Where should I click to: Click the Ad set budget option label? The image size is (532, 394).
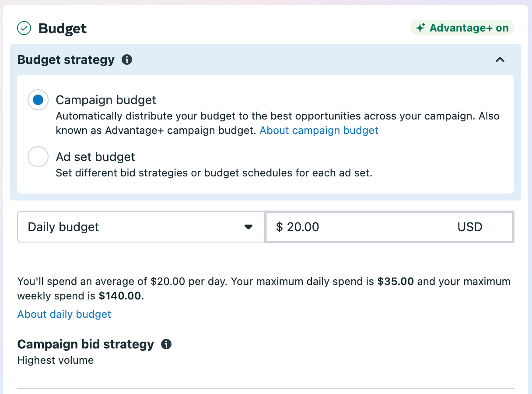(95, 157)
